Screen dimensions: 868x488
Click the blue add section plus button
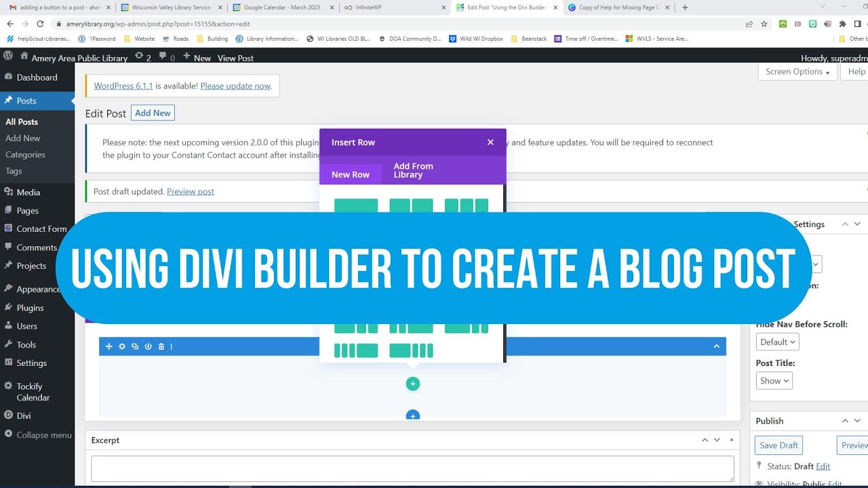(413, 415)
